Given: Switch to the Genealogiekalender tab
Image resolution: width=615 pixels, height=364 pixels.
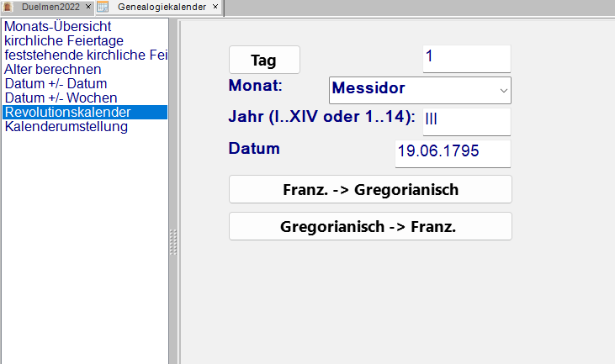Looking at the screenshot, I should point(160,8).
